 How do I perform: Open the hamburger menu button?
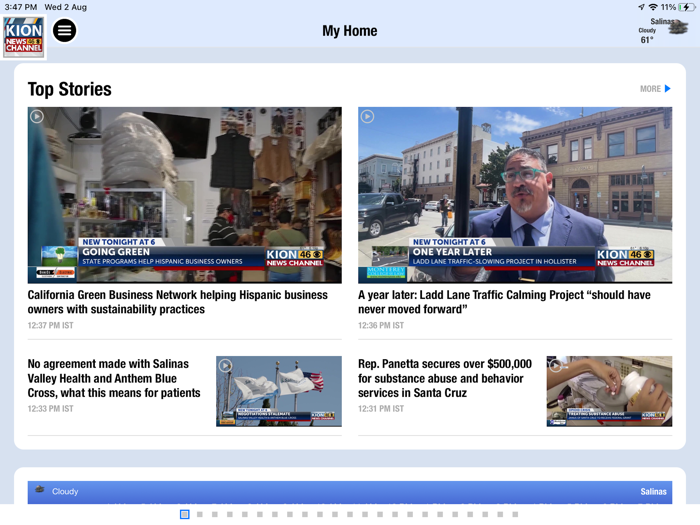click(x=64, y=30)
